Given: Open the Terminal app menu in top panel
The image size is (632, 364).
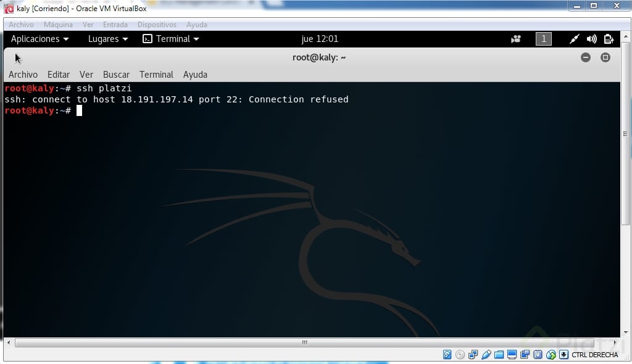Looking at the screenshot, I should pyautogui.click(x=178, y=39).
